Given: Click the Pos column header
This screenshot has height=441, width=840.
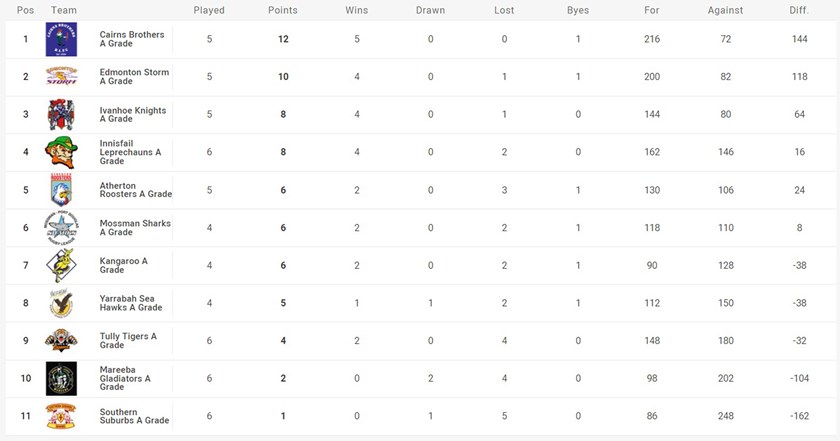Looking at the screenshot, I should coord(26,10).
